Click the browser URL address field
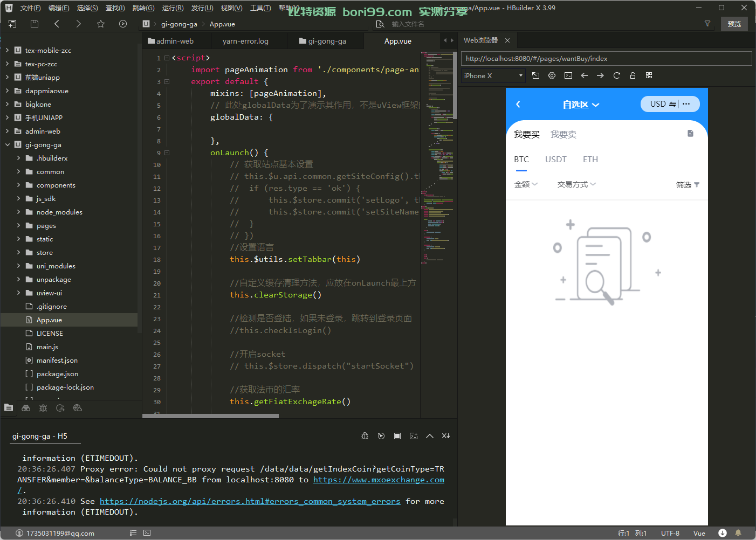 607,58
